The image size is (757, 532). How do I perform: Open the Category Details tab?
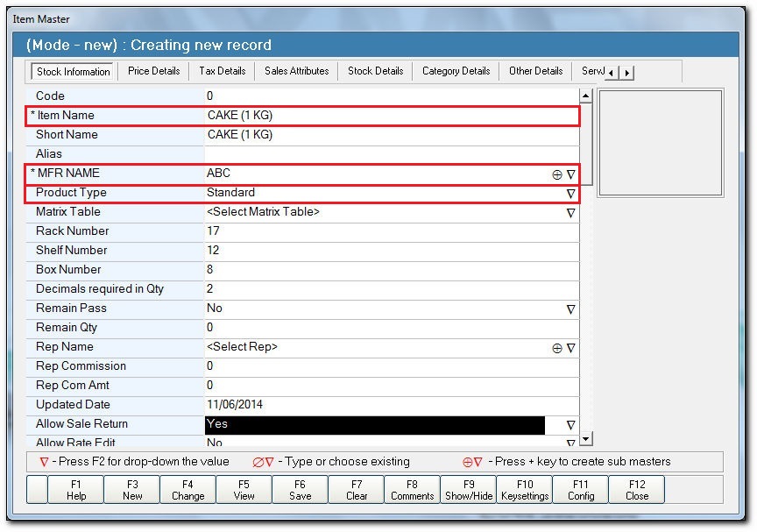tap(456, 71)
